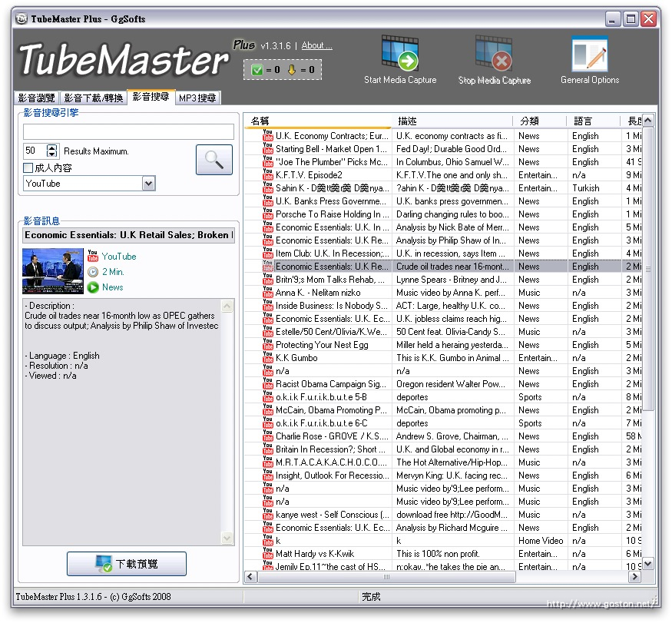Open the YouTube search engine dropdown

coord(148,184)
